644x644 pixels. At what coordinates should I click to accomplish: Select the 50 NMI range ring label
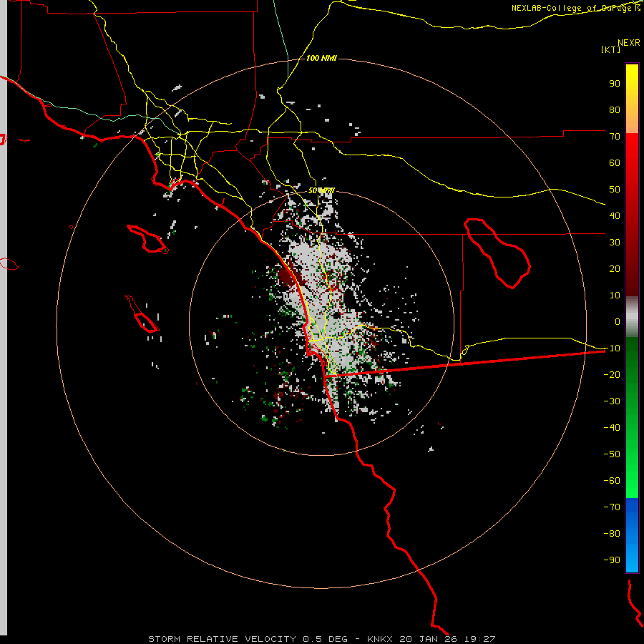(321, 190)
